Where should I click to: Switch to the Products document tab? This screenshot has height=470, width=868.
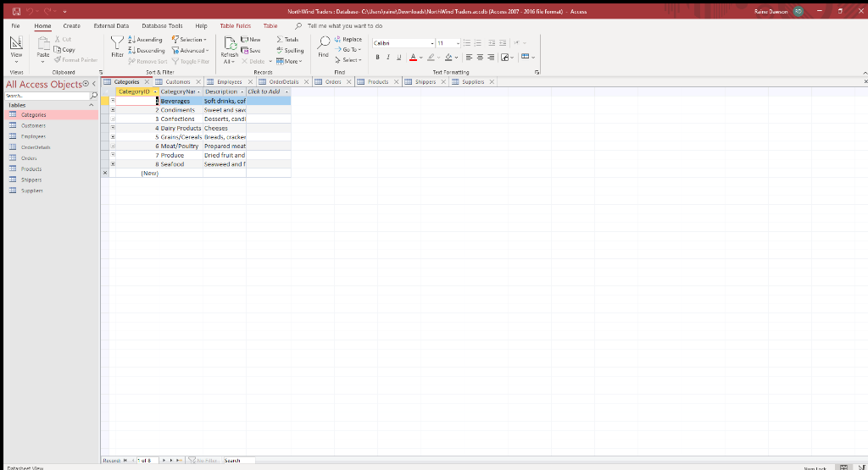(x=378, y=82)
